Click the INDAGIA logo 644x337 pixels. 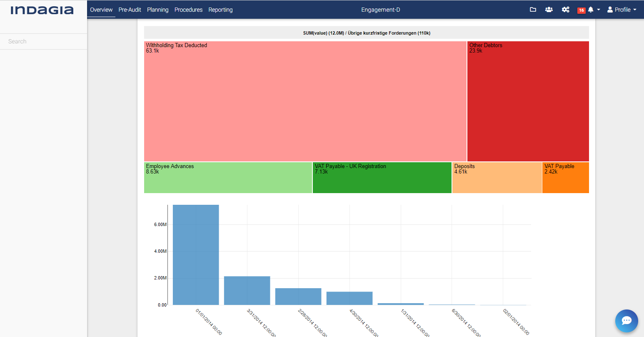(42, 10)
